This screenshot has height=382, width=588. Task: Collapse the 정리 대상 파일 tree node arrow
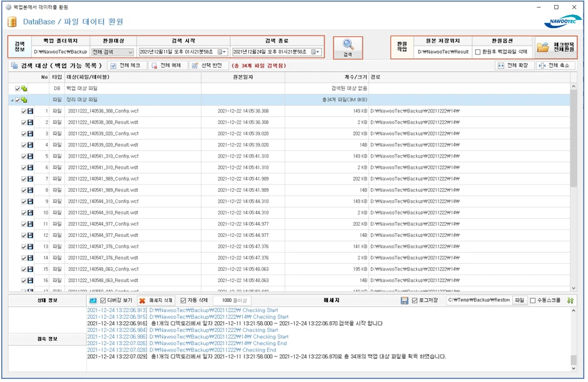(12, 101)
